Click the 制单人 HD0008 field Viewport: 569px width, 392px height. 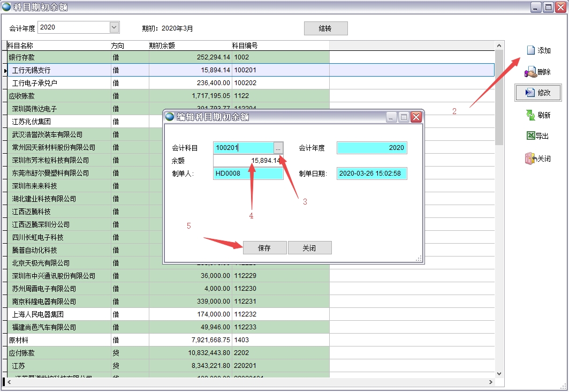pos(248,174)
